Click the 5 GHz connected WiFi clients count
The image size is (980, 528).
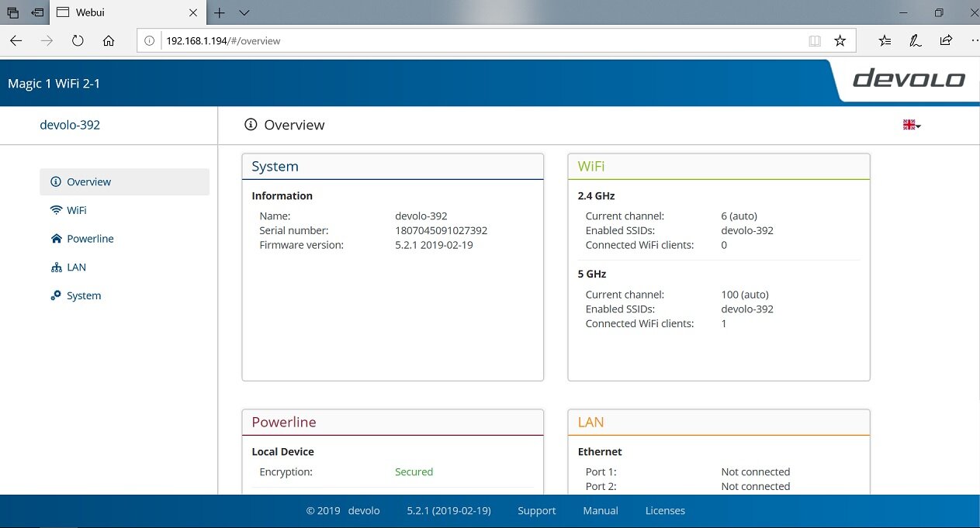[x=724, y=324]
